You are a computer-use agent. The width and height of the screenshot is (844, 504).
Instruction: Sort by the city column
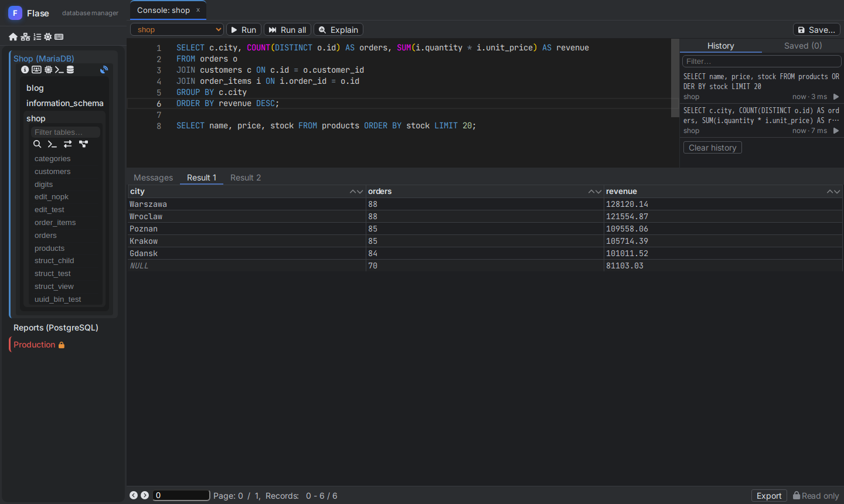point(356,192)
